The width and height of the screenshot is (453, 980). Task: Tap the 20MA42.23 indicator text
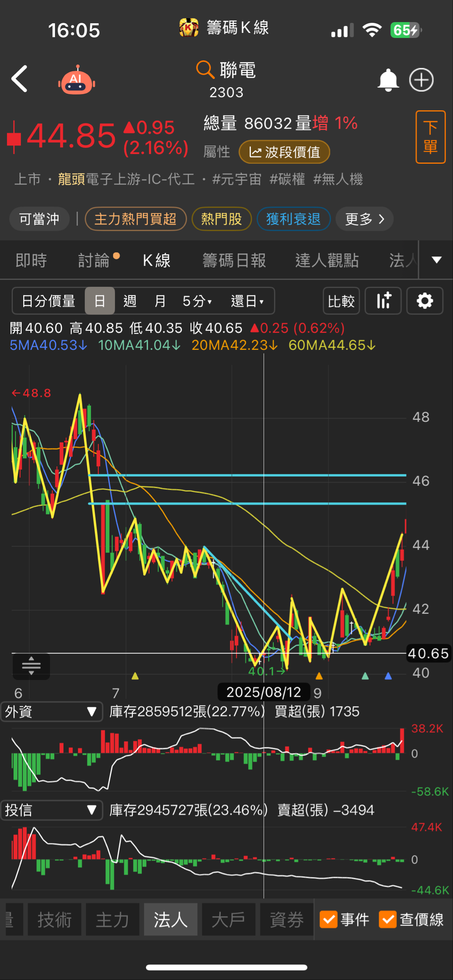235,345
